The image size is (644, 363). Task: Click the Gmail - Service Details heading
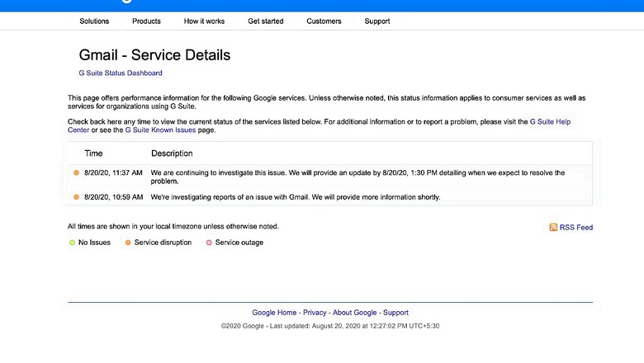(154, 55)
